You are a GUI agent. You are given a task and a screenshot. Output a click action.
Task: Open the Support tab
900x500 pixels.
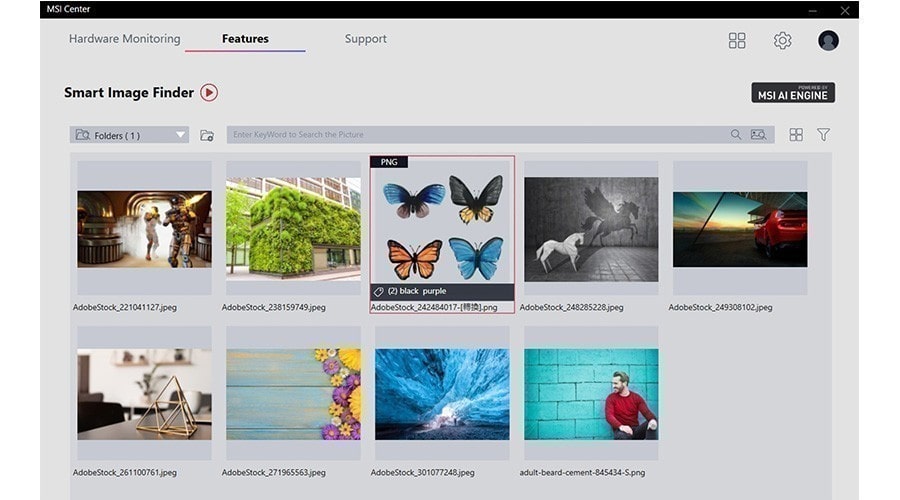point(366,38)
